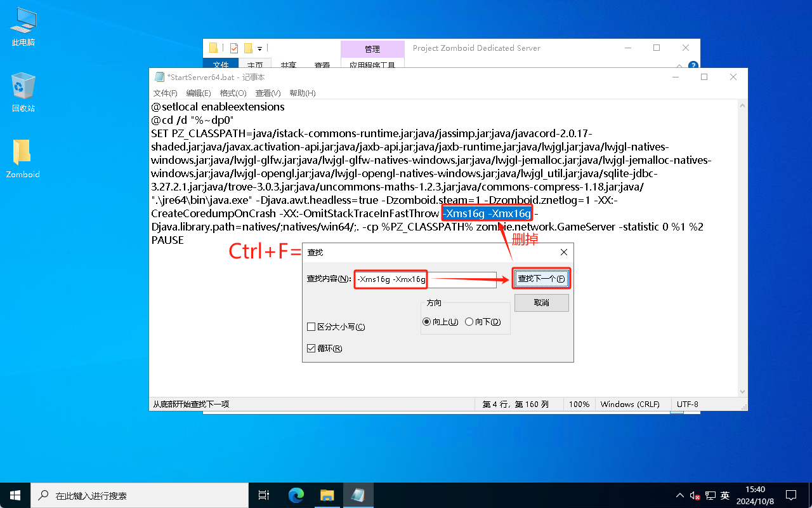Screen dimensions: 812x508
Task: Open the 应用程序工具 ribbon tab
Action: tap(372, 65)
